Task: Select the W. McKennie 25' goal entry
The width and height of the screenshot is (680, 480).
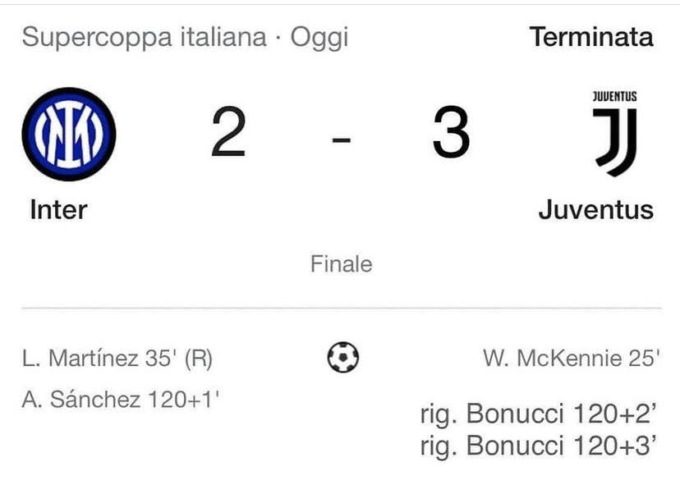Action: (572, 358)
